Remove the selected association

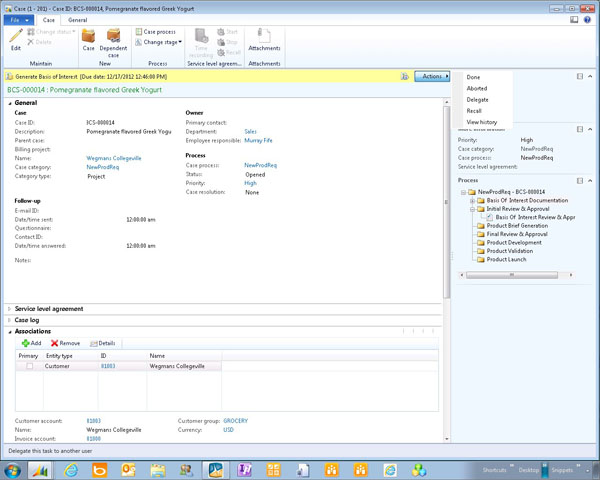[x=66, y=343]
